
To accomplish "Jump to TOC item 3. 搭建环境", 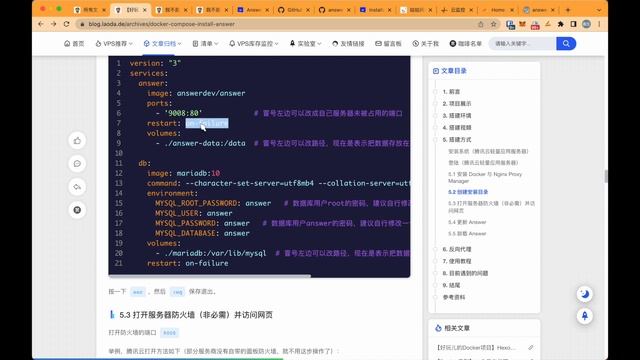I will 457,116.
